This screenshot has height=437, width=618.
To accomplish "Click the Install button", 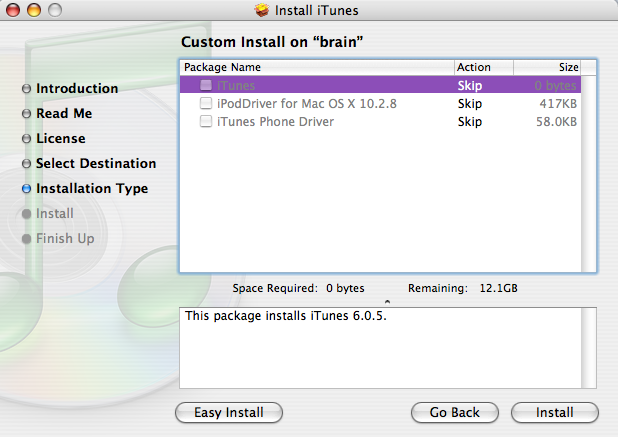I will point(555,413).
